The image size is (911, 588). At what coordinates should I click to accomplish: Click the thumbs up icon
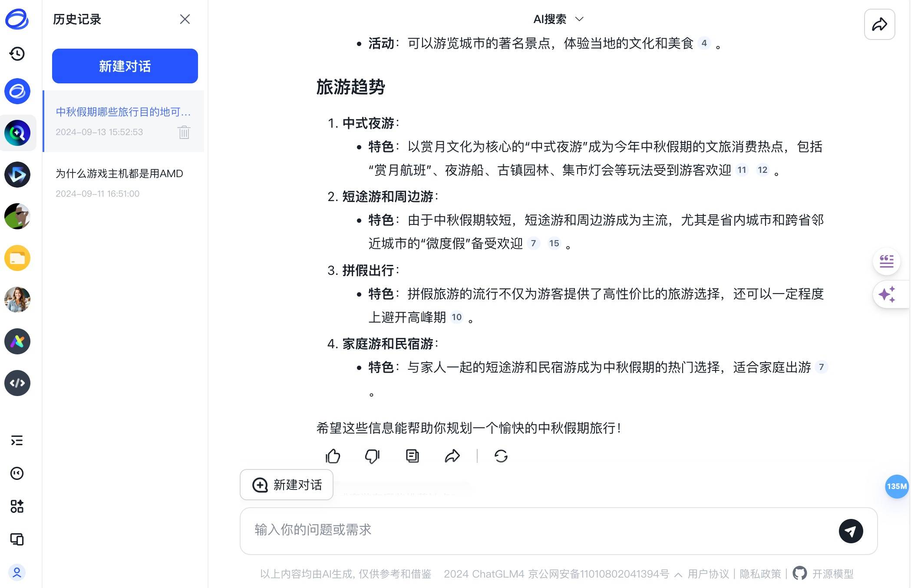333,456
